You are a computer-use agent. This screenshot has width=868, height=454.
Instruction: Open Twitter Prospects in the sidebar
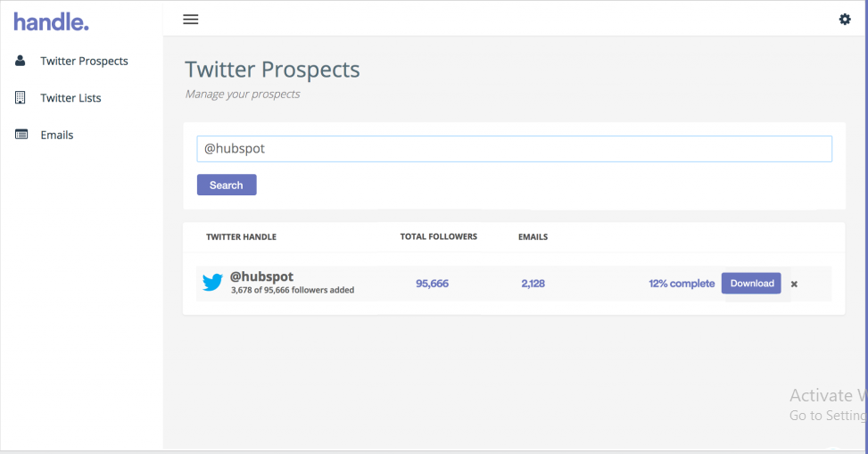[84, 61]
